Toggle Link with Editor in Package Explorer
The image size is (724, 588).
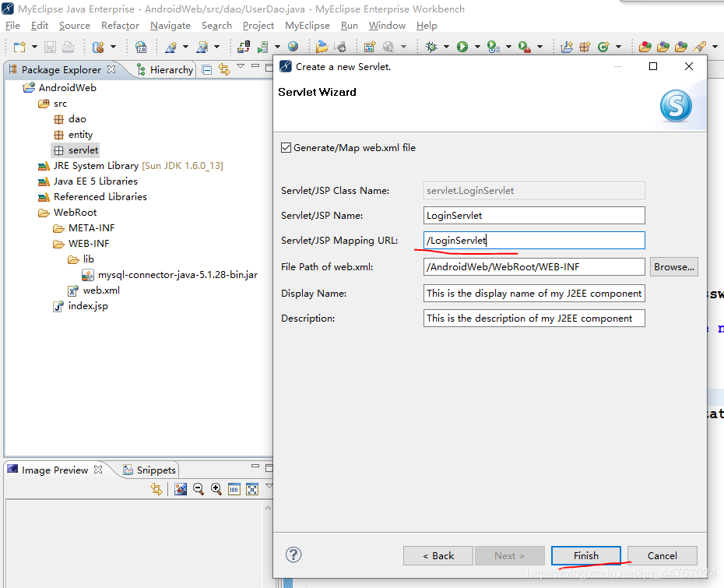[x=223, y=69]
